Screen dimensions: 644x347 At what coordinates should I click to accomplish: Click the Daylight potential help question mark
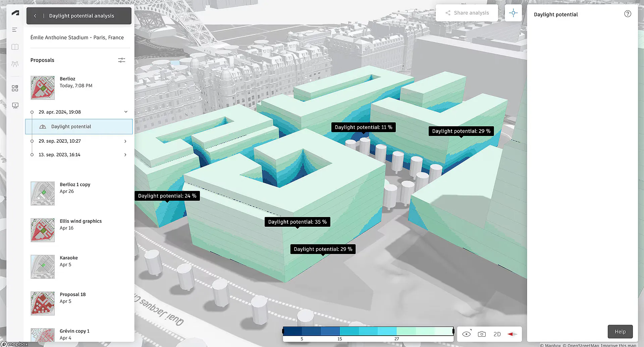pyautogui.click(x=628, y=14)
